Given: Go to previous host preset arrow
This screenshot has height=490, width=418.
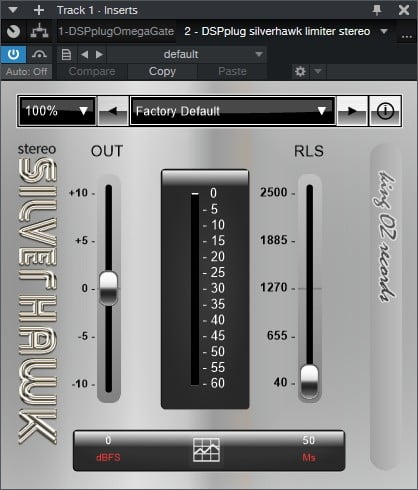Looking at the screenshot, I should click(85, 54).
